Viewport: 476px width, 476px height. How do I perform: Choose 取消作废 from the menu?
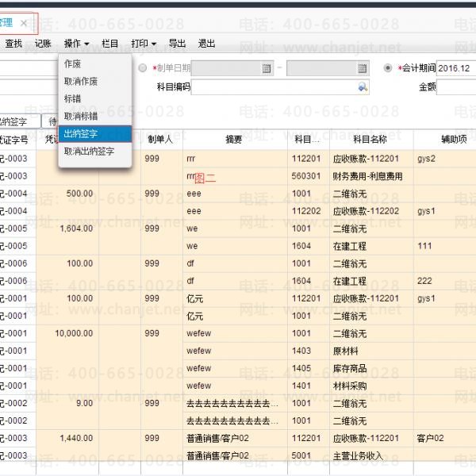click(x=81, y=81)
